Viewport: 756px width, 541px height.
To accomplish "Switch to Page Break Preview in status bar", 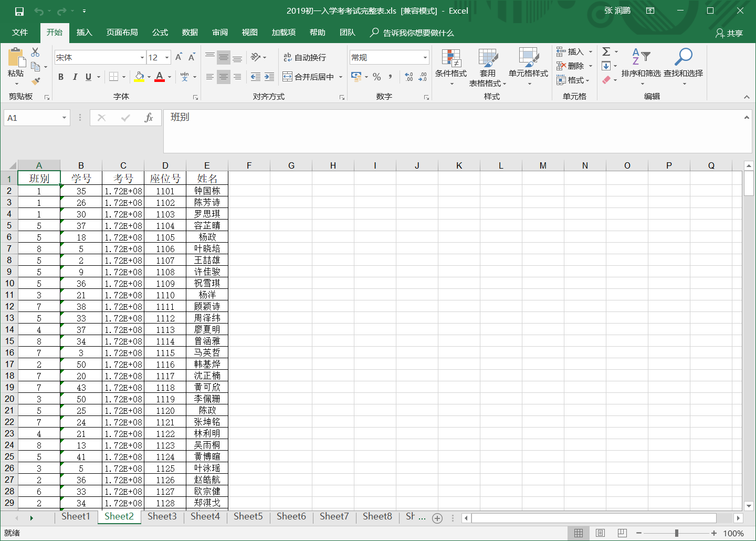I will [622, 533].
